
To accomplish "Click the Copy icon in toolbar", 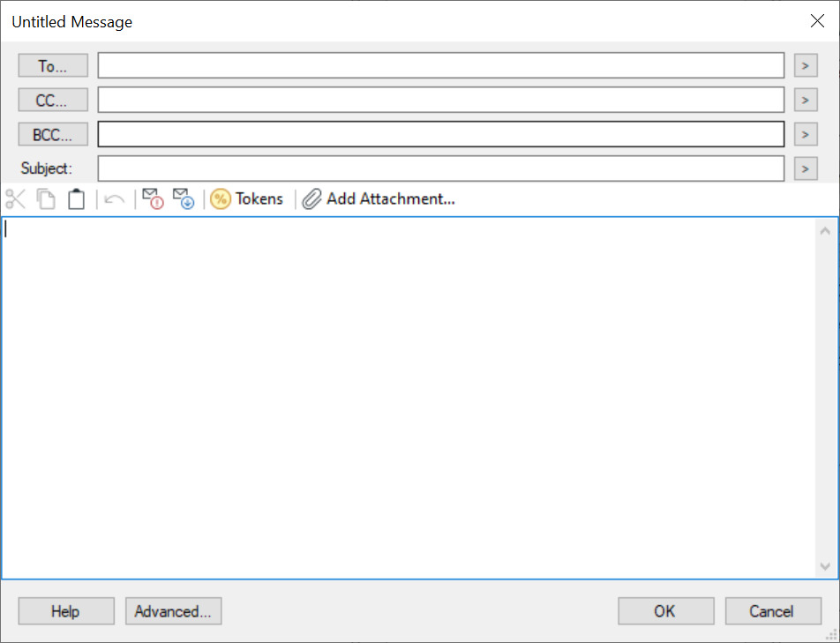I will coord(46,199).
